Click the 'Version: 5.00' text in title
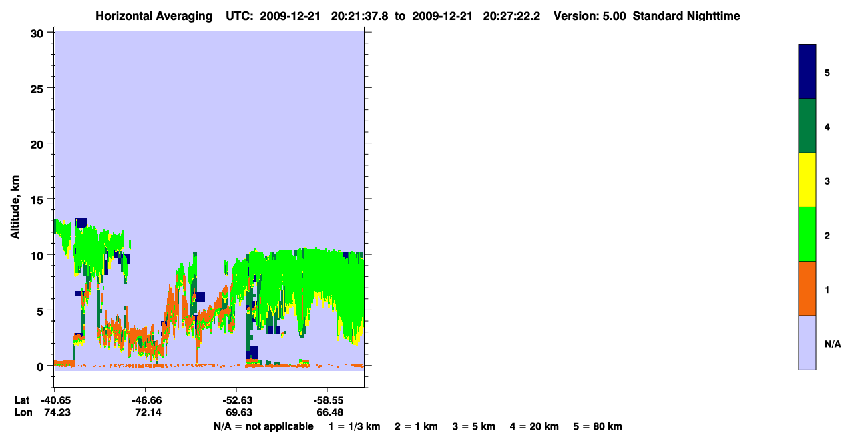The width and height of the screenshot is (868, 445). 590,16
